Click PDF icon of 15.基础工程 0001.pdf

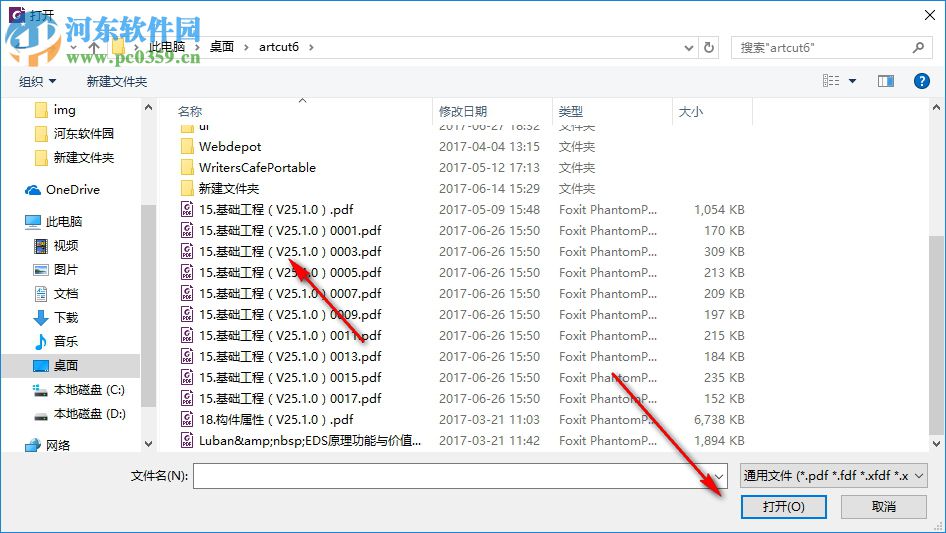pos(187,231)
